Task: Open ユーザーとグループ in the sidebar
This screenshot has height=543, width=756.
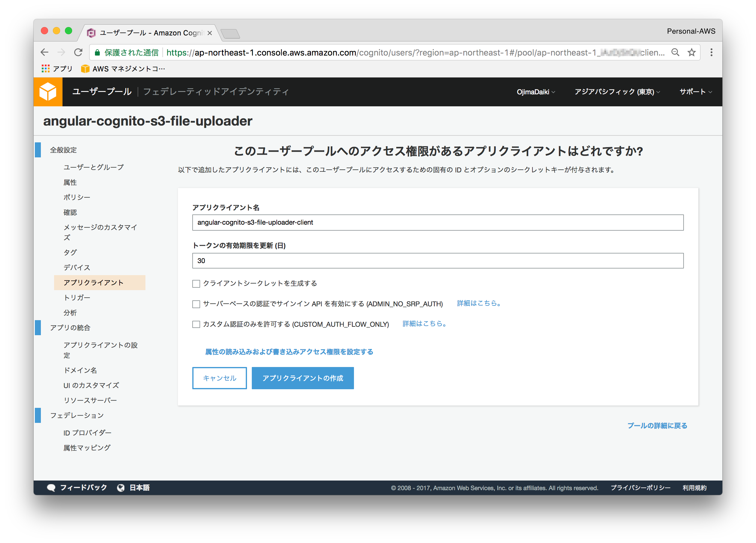Action: pyautogui.click(x=94, y=167)
